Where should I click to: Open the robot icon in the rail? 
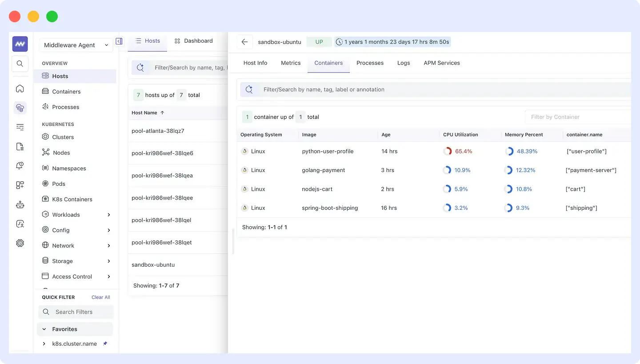pyautogui.click(x=20, y=204)
